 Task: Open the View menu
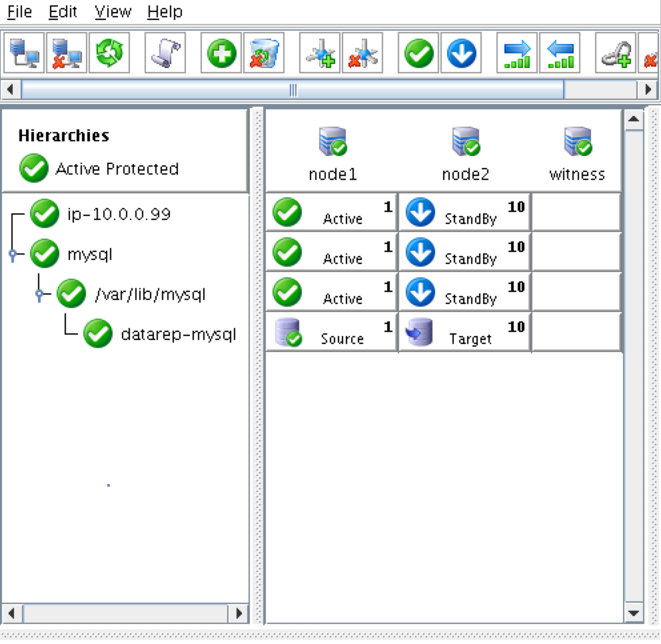pos(113,12)
